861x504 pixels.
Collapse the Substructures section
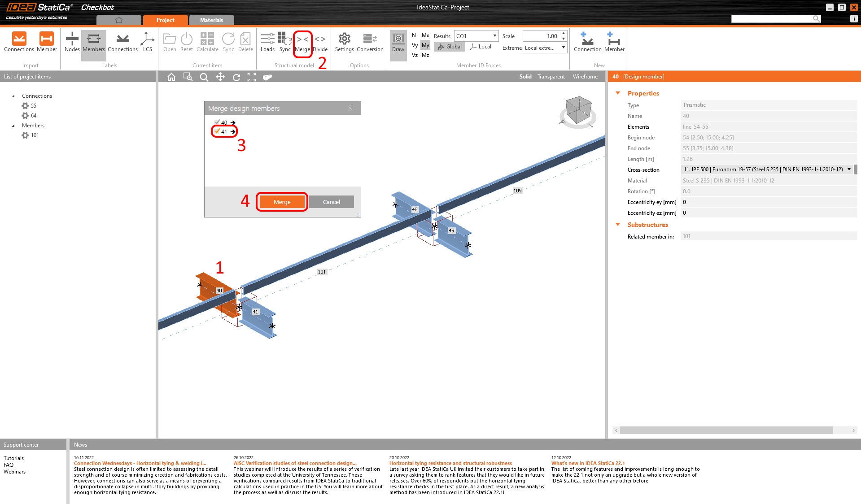click(618, 225)
